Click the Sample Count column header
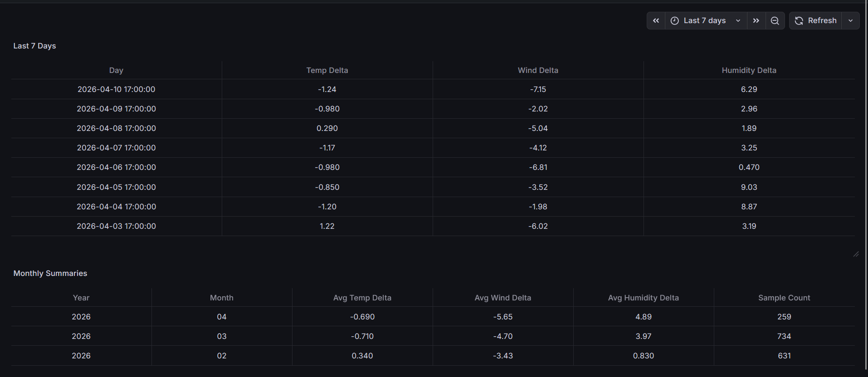868x377 pixels. [784, 298]
